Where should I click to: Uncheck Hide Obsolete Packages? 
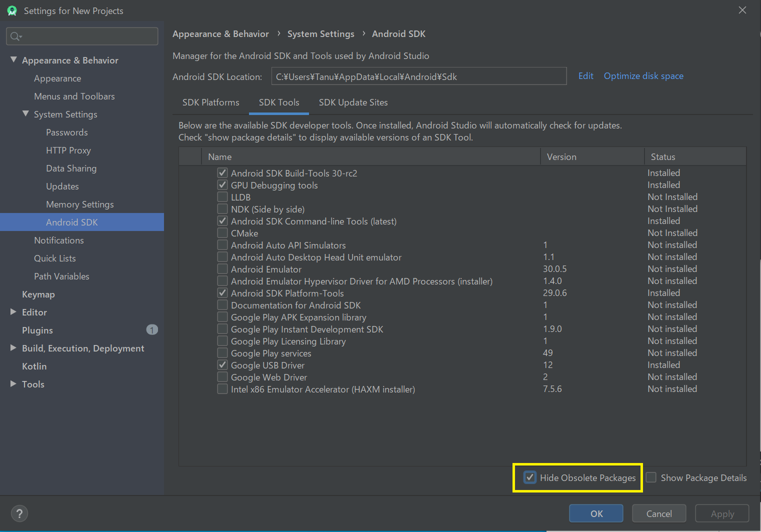529,477
